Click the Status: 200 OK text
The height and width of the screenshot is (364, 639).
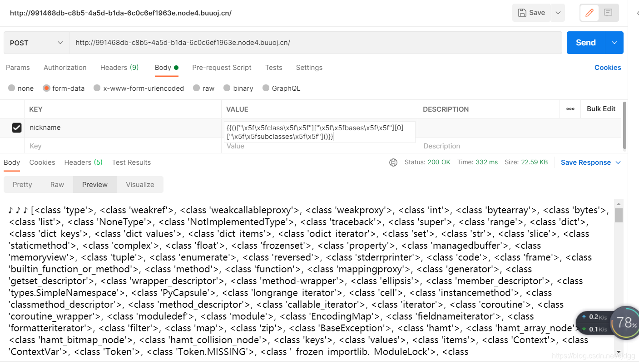click(x=427, y=162)
